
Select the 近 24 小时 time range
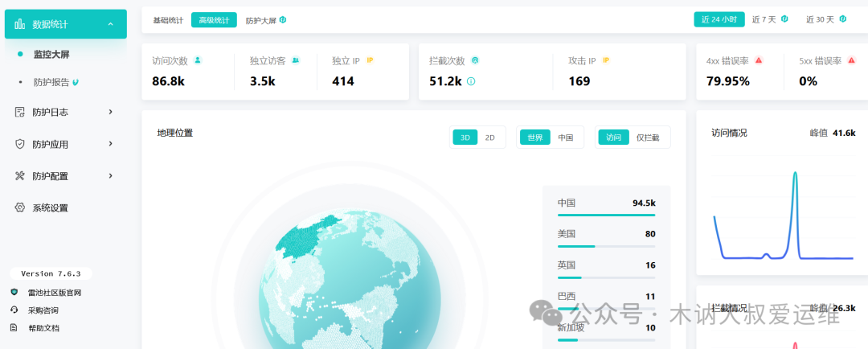[x=719, y=19]
